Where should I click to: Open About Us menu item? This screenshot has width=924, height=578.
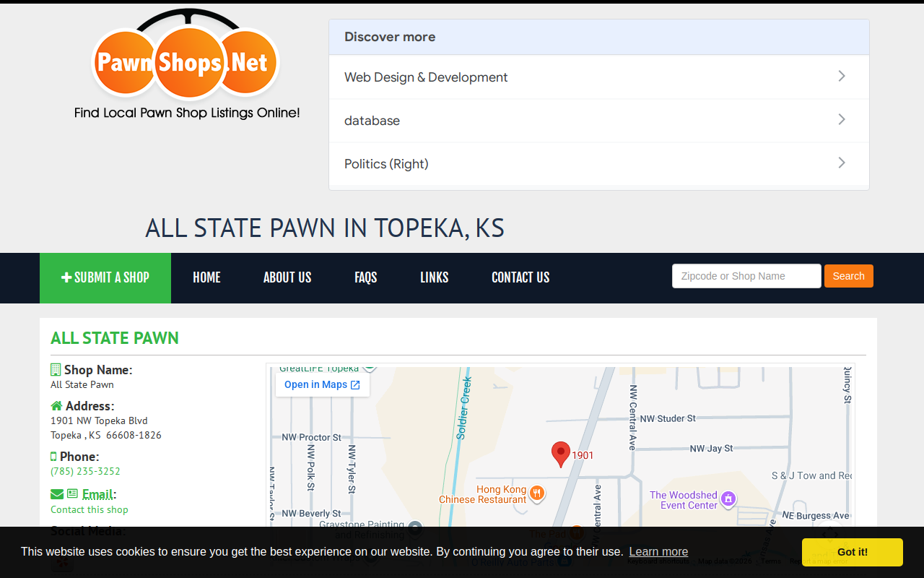click(x=287, y=278)
